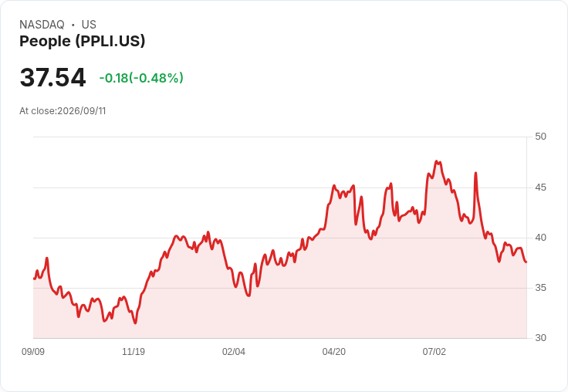Click the lowest dip near 11/19
The height and width of the screenshot is (392, 568).
point(135,323)
